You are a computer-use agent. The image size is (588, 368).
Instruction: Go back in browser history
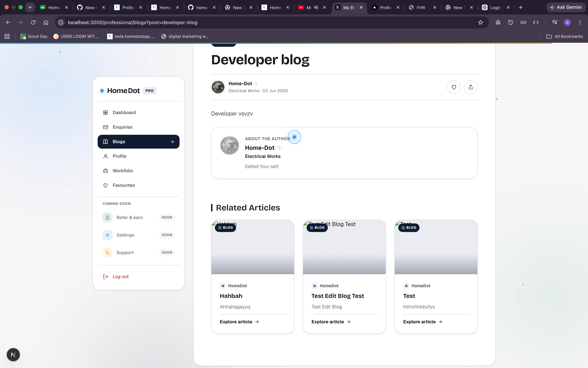pos(8,22)
